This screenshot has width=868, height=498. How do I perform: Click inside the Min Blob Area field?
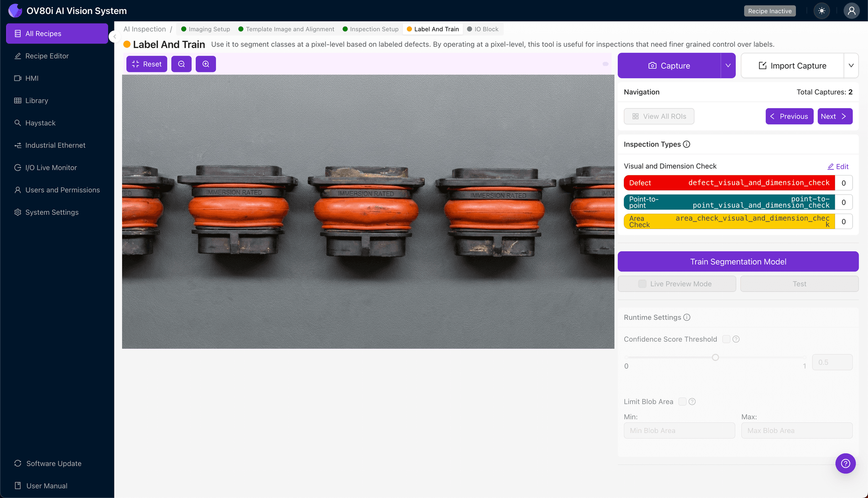[679, 430]
